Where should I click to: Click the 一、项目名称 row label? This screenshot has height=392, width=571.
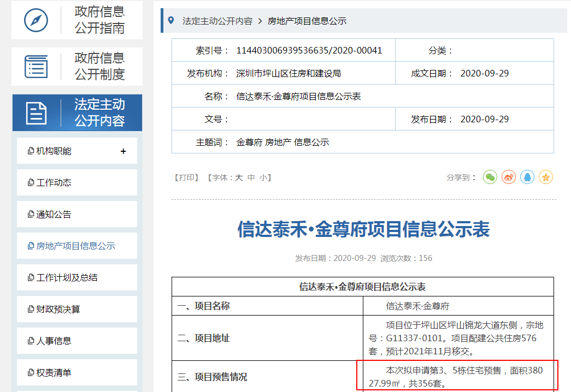tap(204, 306)
